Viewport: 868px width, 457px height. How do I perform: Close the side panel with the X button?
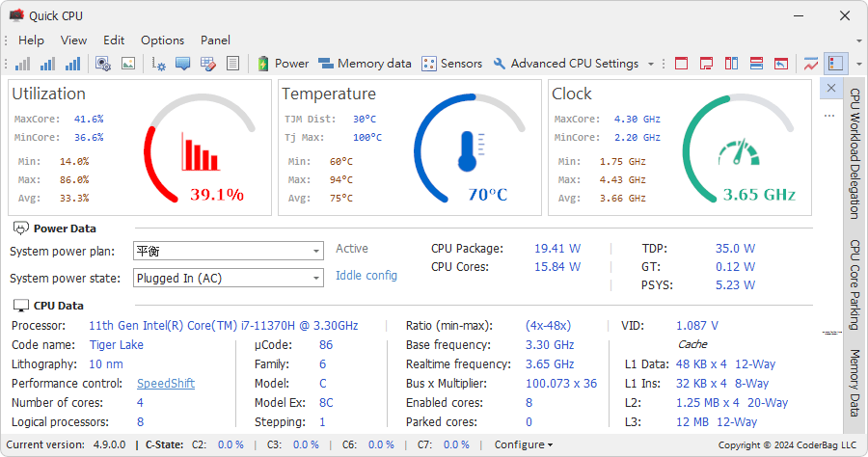coord(831,88)
